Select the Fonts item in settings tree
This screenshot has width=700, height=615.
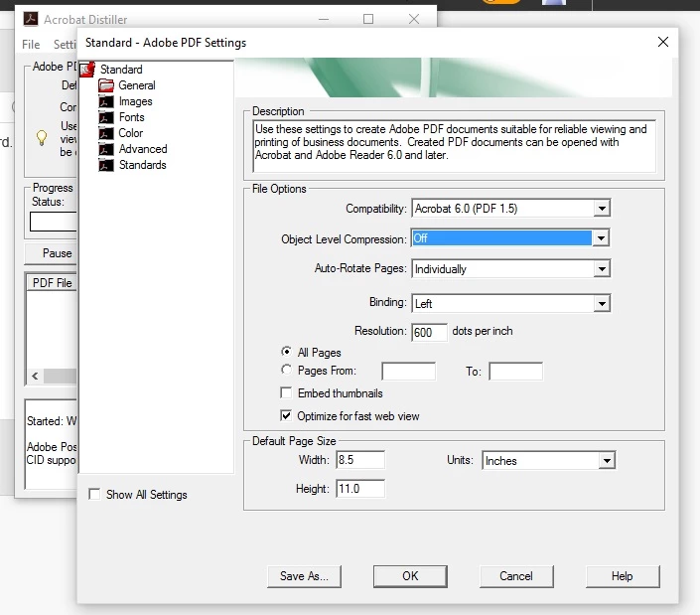(131, 117)
